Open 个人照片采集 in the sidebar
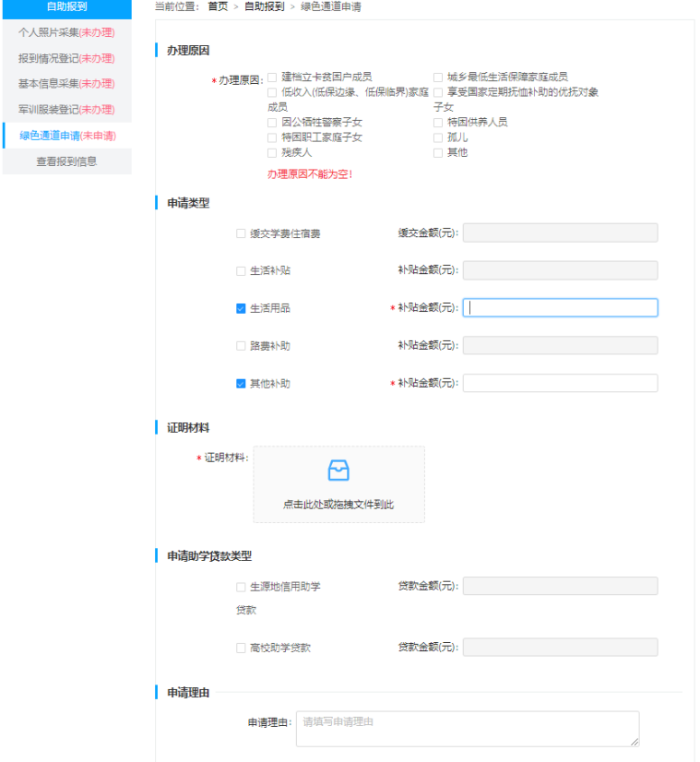The width and height of the screenshot is (700, 762). (x=65, y=32)
